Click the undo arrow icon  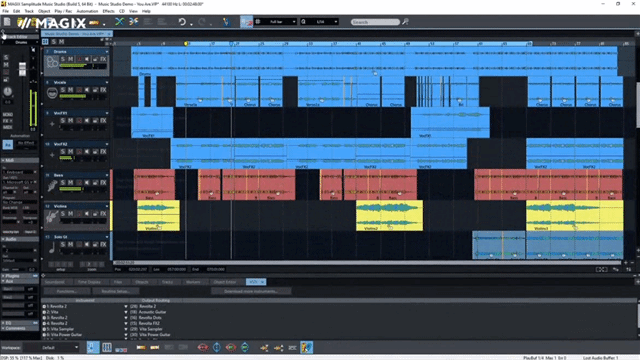click(x=182, y=22)
